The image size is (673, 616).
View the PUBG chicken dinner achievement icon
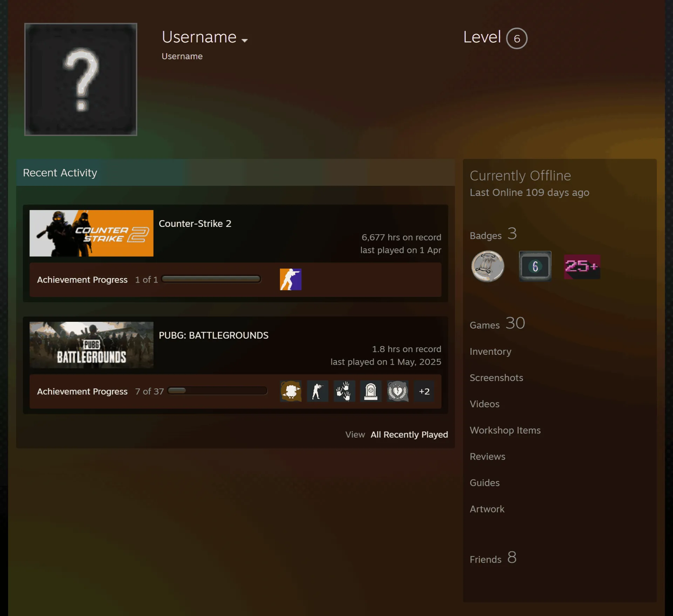[291, 391]
